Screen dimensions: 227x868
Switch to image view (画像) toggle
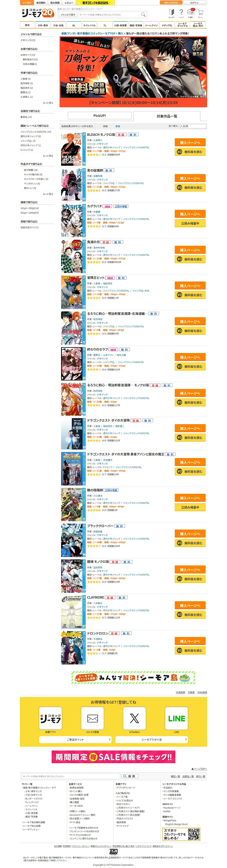[117, 126]
